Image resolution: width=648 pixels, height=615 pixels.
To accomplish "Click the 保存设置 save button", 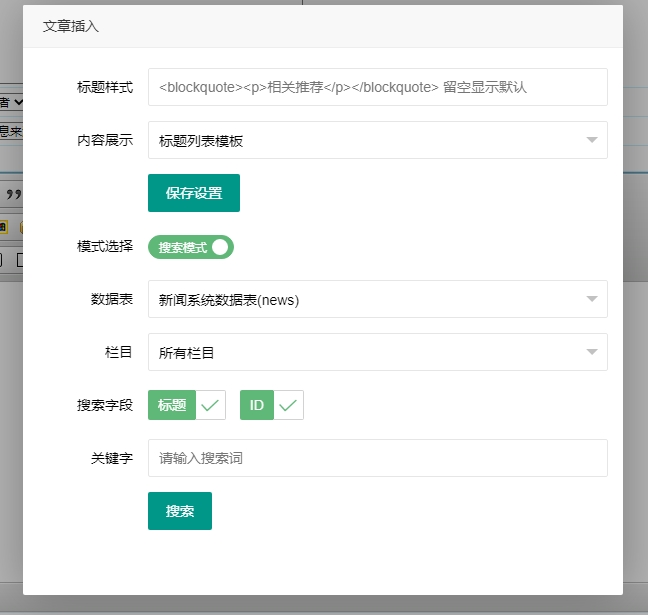I will pyautogui.click(x=194, y=193).
